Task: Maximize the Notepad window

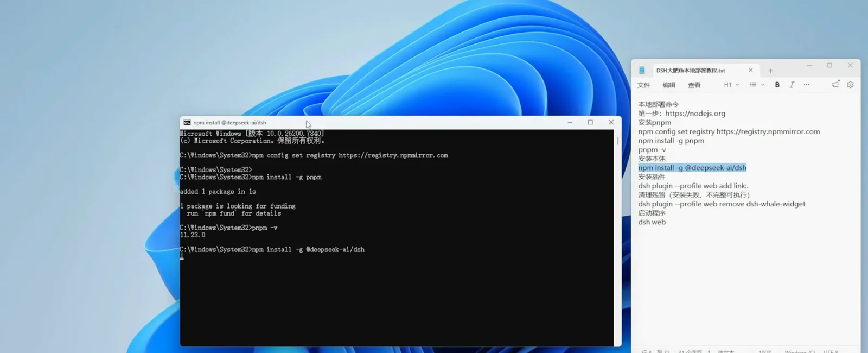Action: coord(829,66)
